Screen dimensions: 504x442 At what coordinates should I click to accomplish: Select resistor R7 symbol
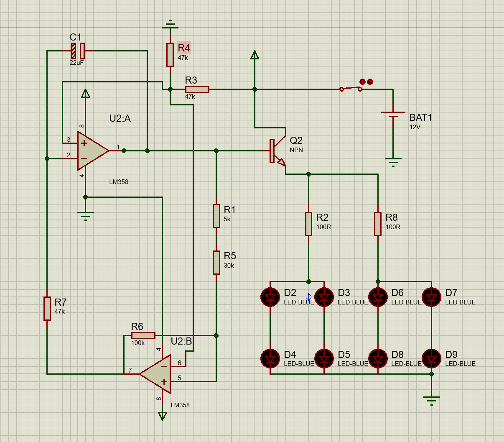tap(47, 308)
